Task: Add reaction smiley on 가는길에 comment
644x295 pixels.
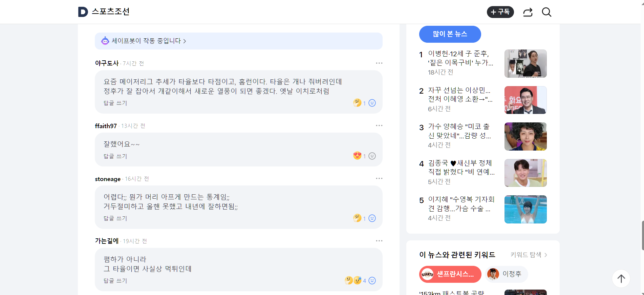Action: (372, 281)
